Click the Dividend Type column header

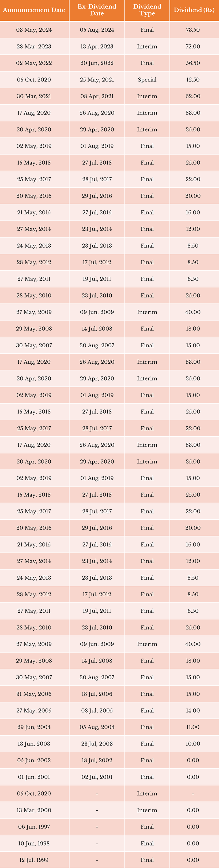(147, 10)
